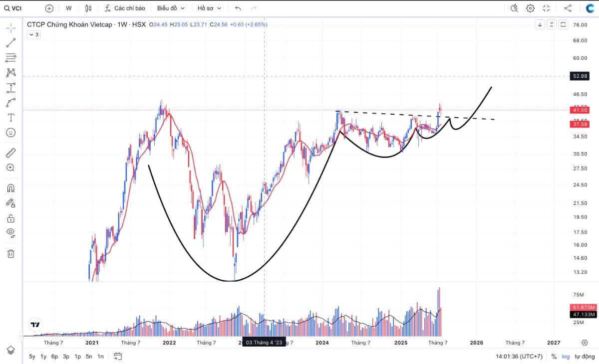This screenshot has width=599, height=364.
Task: Expand the Biểu đồ dropdown
Action: pos(171,8)
